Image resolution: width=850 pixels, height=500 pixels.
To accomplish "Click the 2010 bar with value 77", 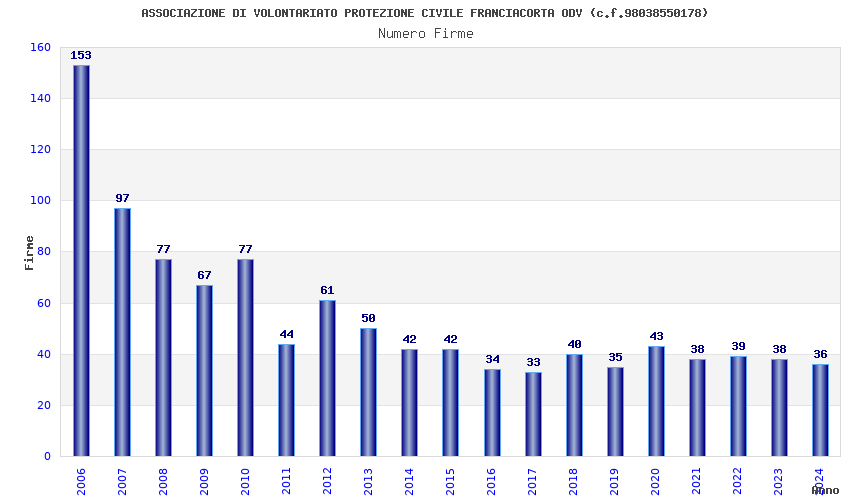I will [246, 357].
